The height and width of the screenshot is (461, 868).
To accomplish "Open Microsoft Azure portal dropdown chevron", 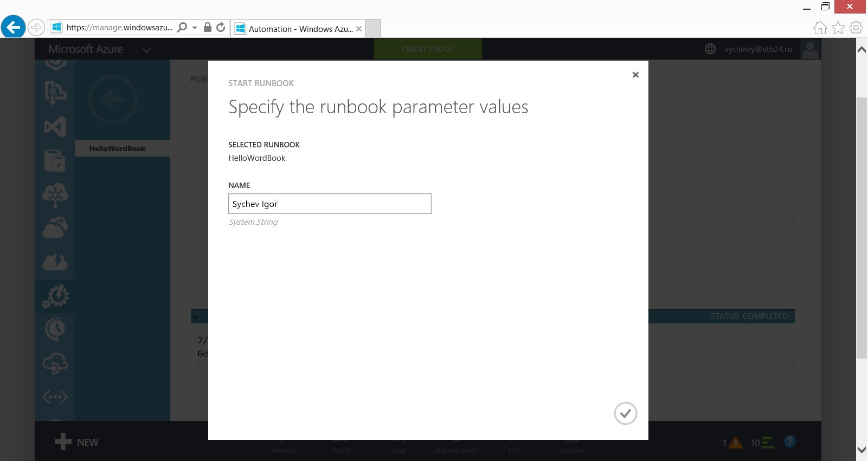I will [x=146, y=50].
